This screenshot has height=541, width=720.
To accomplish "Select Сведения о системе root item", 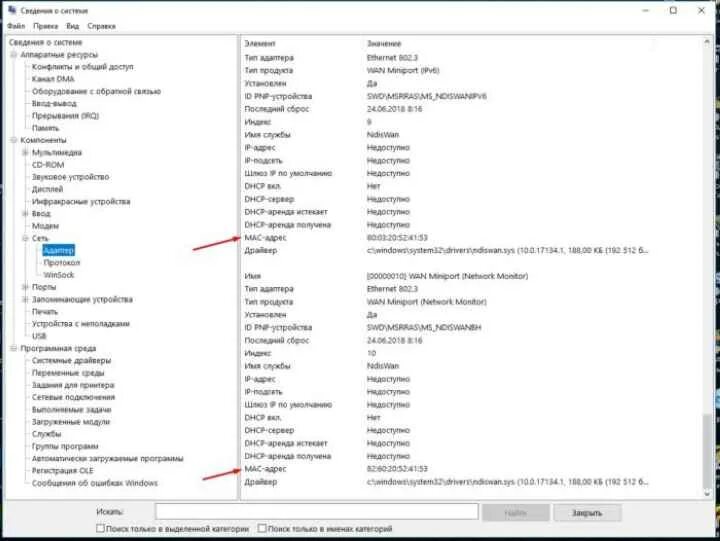I will [45, 42].
